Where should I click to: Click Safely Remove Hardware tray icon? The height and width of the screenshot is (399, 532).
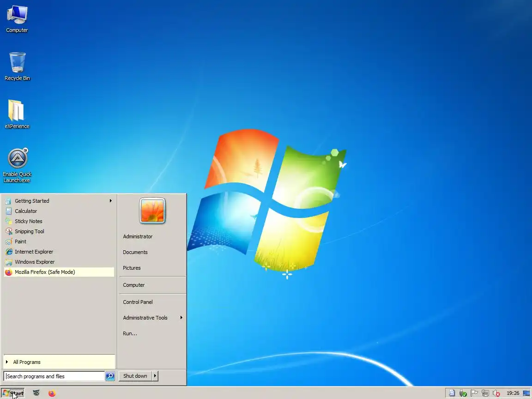463,393
